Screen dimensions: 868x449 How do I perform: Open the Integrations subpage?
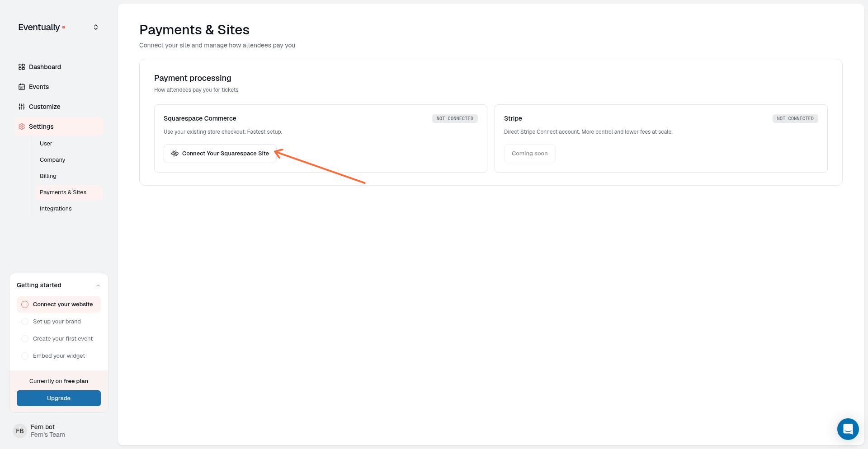click(69, 209)
